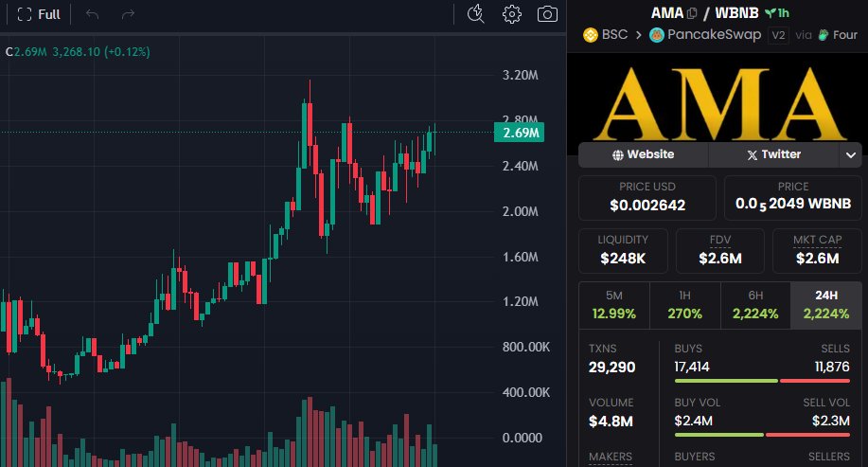Switch to the 6H stats tab

click(754, 304)
